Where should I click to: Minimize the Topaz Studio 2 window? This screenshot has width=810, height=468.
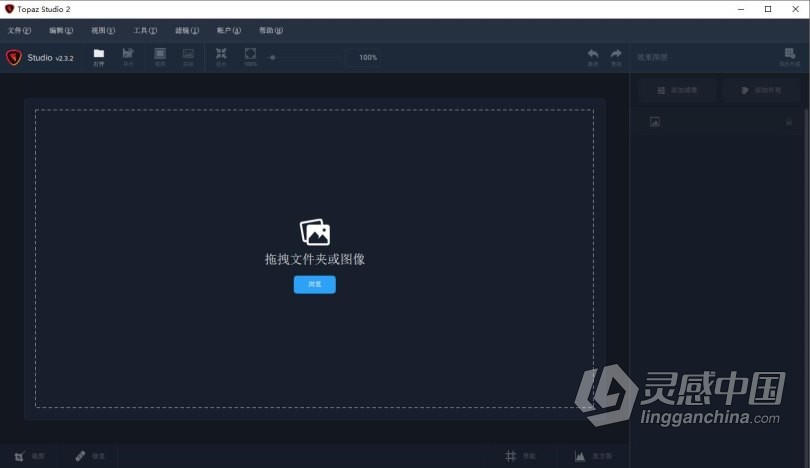741,9
